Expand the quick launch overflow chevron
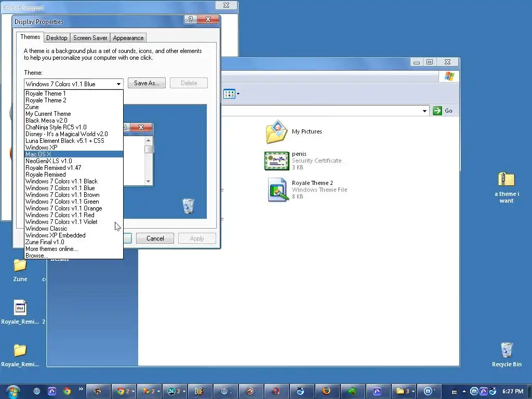 click(81, 389)
